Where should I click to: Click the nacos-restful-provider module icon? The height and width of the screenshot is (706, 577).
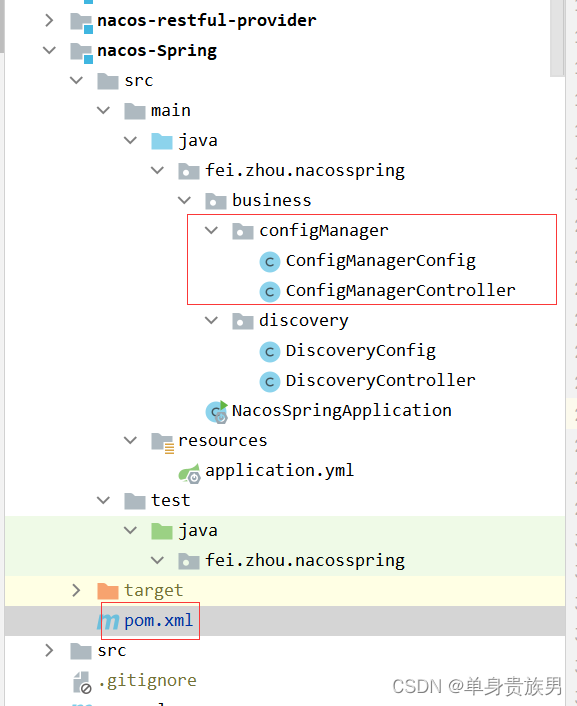pyautogui.click(x=82, y=22)
